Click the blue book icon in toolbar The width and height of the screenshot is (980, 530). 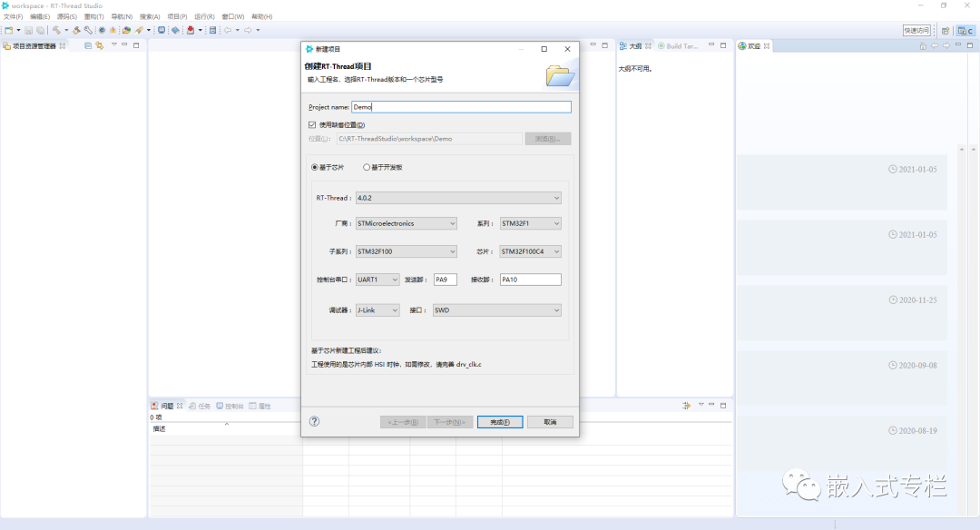[x=176, y=30]
